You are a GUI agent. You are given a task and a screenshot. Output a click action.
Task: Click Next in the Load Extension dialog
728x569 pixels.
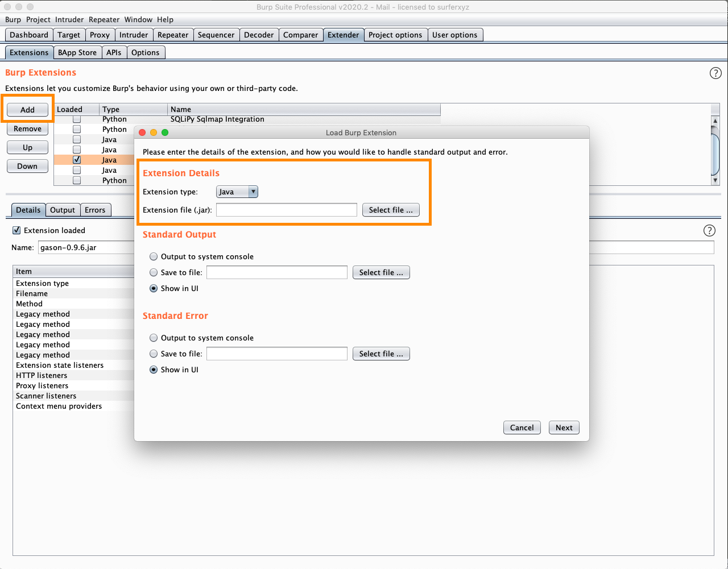pyautogui.click(x=564, y=427)
